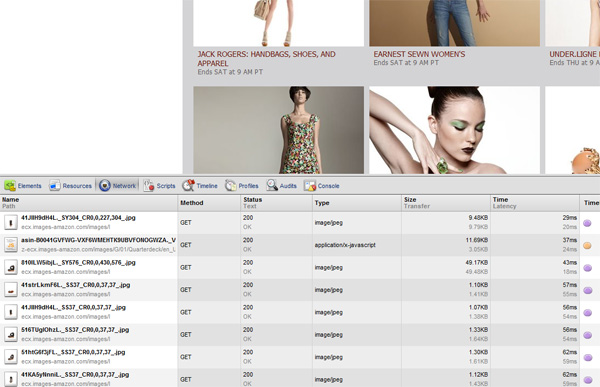Click the thumbnail icon of 810ILW5ibjL._SY576 row
The height and width of the screenshot is (387, 600).
click(x=11, y=267)
